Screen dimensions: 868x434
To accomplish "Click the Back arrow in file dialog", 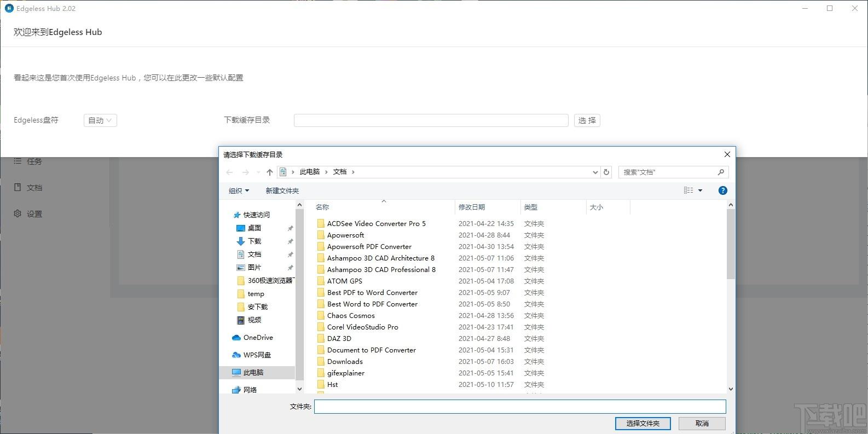I will [229, 172].
